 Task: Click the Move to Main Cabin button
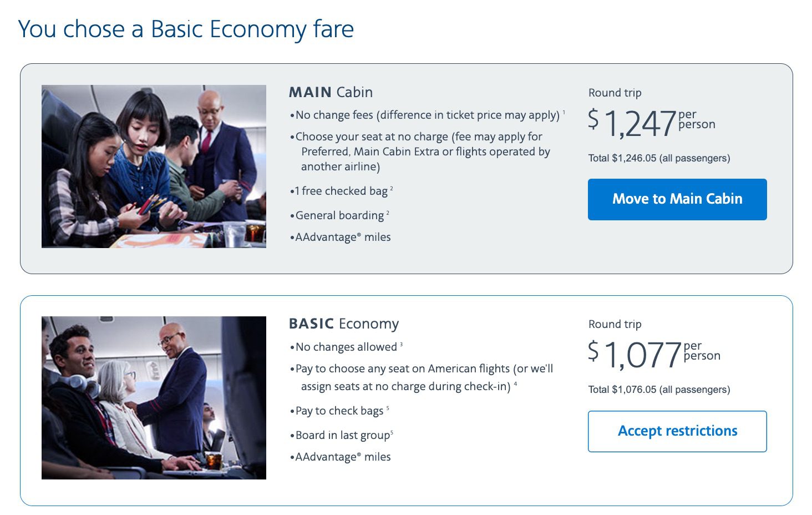[x=677, y=199]
